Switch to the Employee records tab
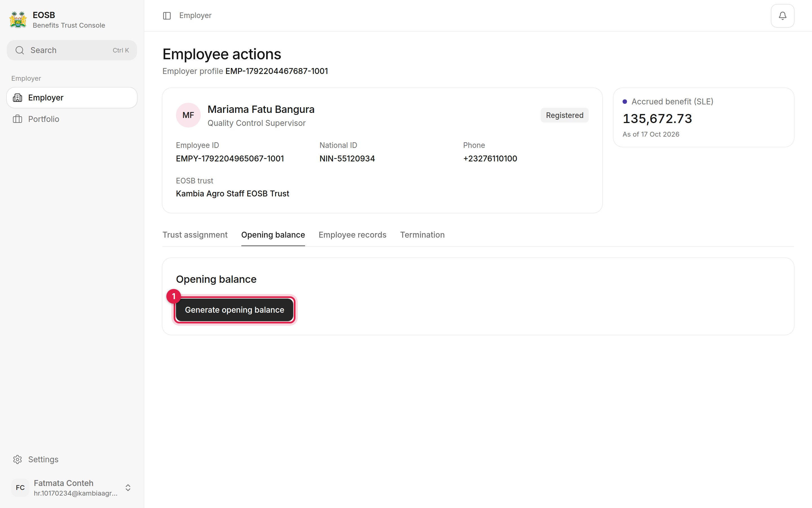The image size is (812, 508). point(352,235)
